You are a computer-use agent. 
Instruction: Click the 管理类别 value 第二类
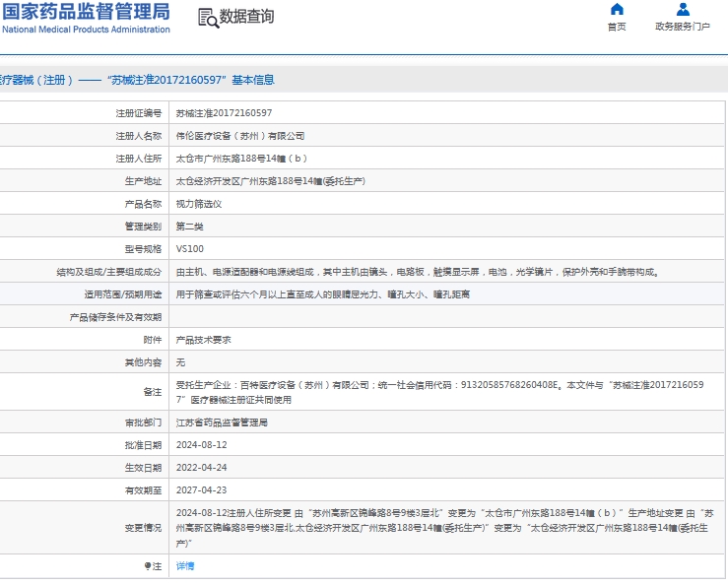coord(190,227)
